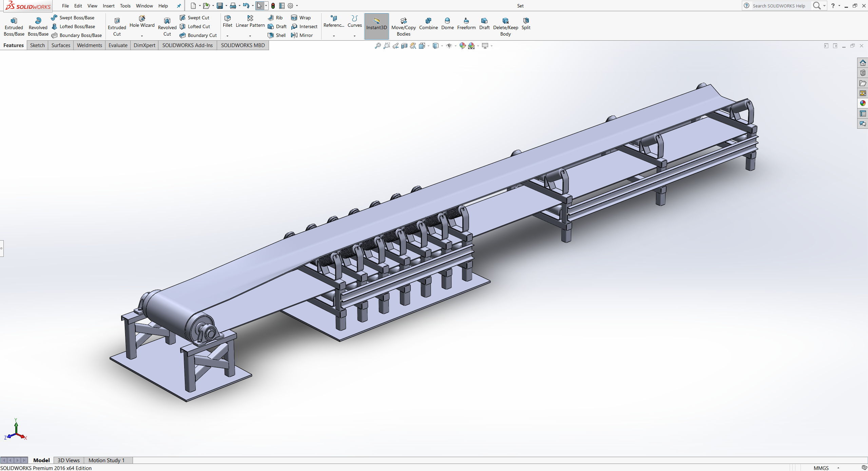The height and width of the screenshot is (471, 868).
Task: Switch to the Motion Study 1 tab
Action: (x=106, y=460)
